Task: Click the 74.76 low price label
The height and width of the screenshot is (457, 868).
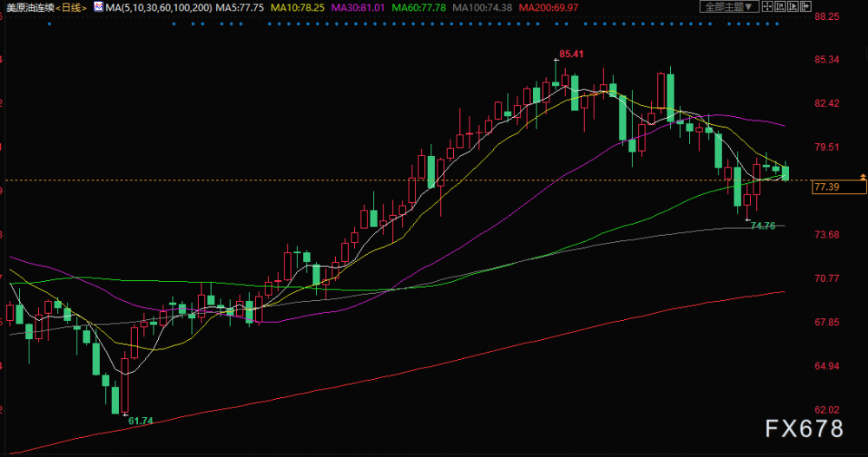Action: 763,225
